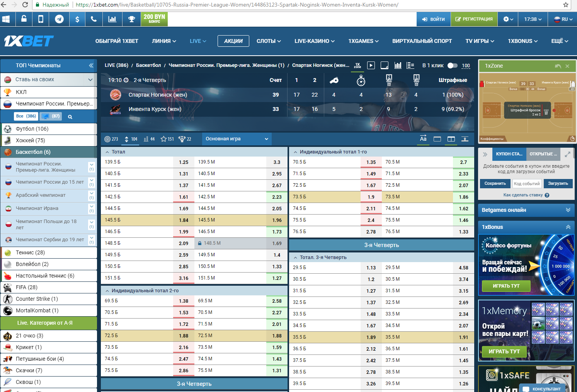Click the dollar payments icon
Viewport: 577px width, 392px height.
pyautogui.click(x=77, y=19)
